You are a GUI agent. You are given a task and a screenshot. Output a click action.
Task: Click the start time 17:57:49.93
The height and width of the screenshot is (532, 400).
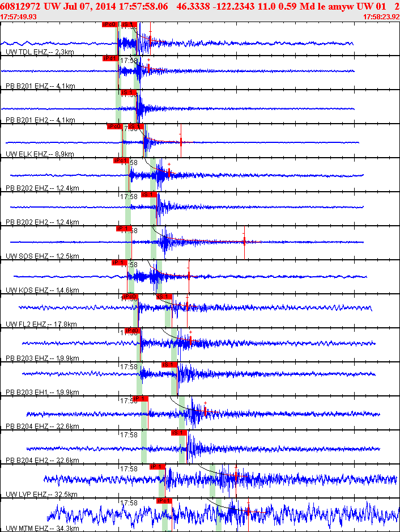[x=18, y=16]
